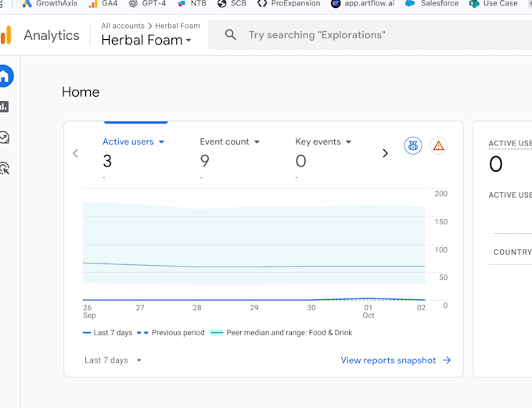Open the Advertising icon in sidebar
Viewport: 532px width, 408px height.
click(5, 167)
